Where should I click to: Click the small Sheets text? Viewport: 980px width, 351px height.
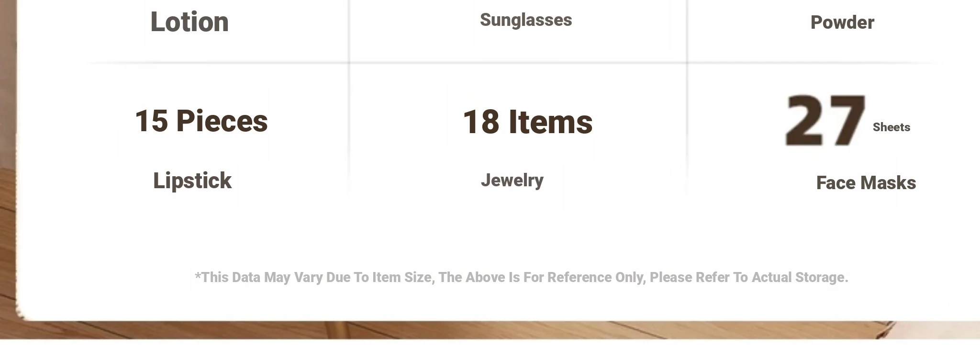891,127
